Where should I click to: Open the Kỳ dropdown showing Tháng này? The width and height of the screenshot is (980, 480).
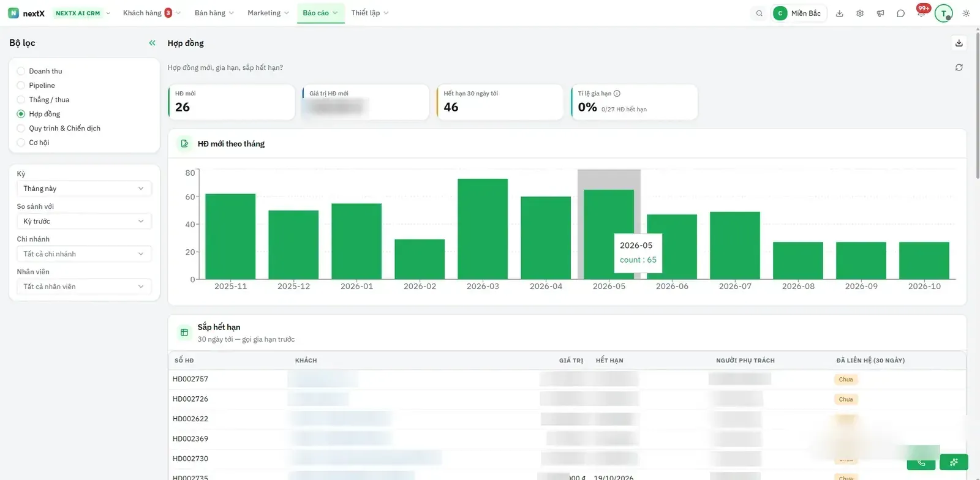pos(84,189)
